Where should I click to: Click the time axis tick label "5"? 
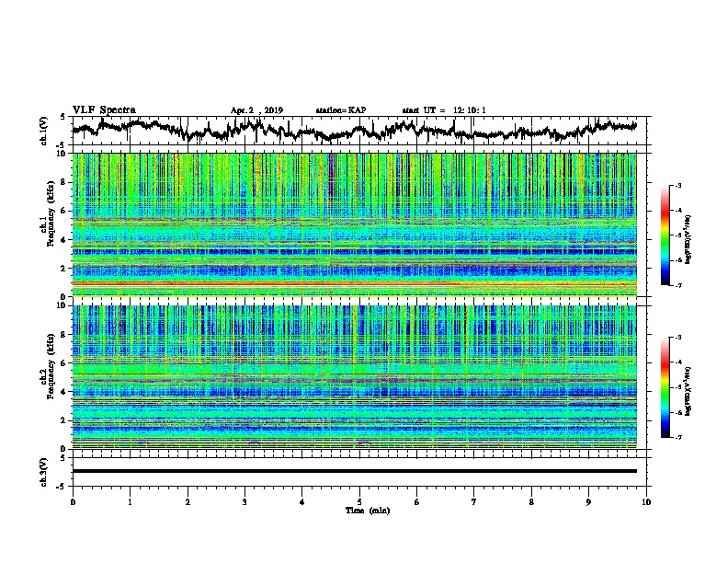click(x=359, y=501)
